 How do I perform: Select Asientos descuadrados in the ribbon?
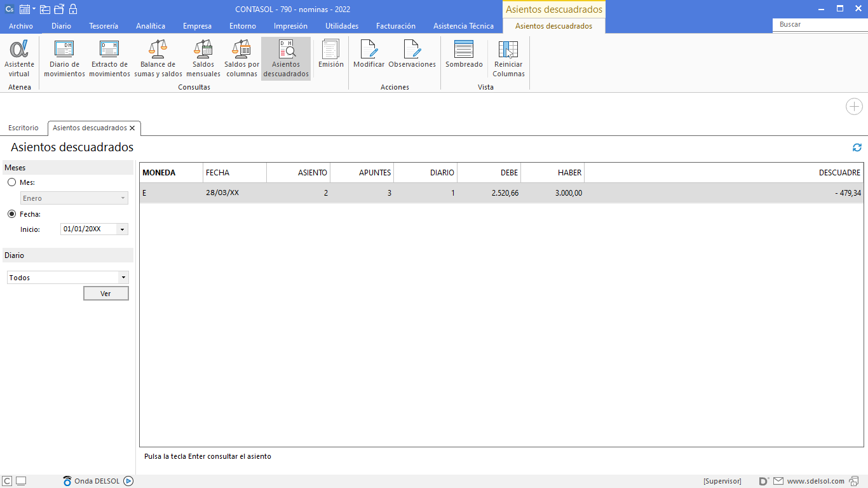click(286, 58)
